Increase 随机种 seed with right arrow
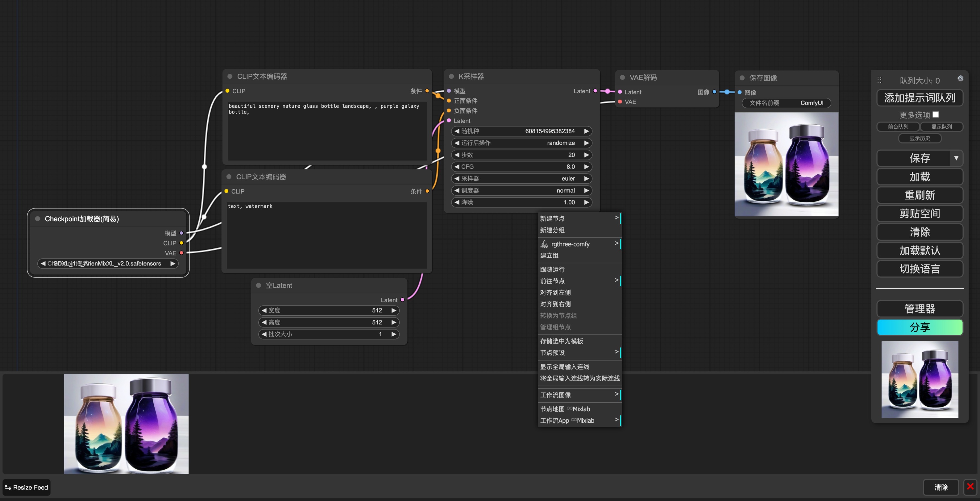 pyautogui.click(x=586, y=131)
